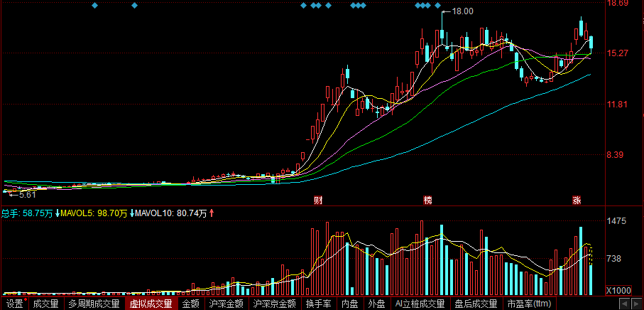Click the MAVOL10: 80.74万 readout

[x=171, y=213]
